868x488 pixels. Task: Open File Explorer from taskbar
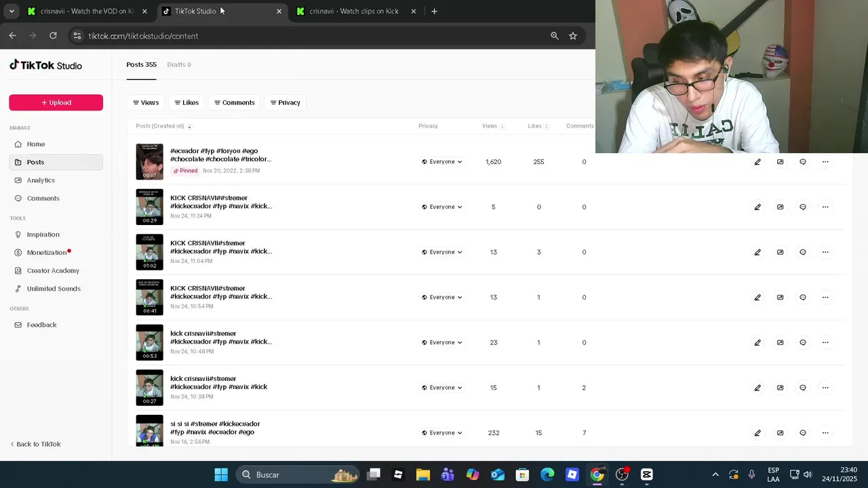click(422, 474)
